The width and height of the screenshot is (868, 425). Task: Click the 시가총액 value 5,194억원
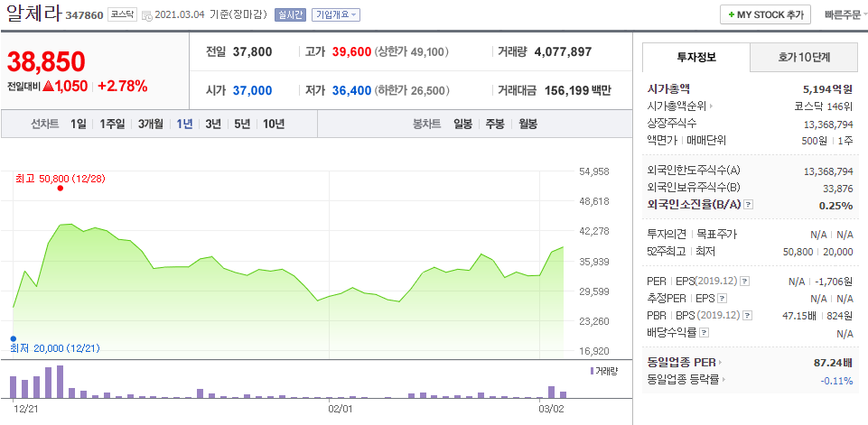[x=827, y=88]
